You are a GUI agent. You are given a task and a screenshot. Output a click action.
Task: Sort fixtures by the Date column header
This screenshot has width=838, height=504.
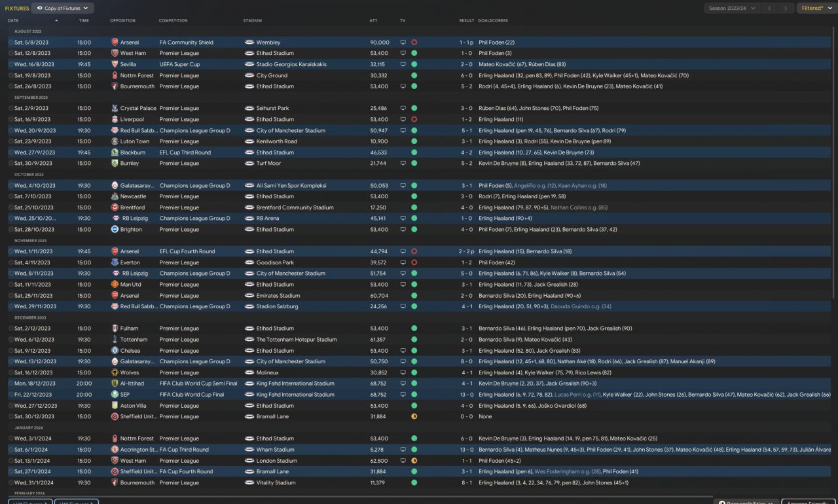[x=13, y=21]
